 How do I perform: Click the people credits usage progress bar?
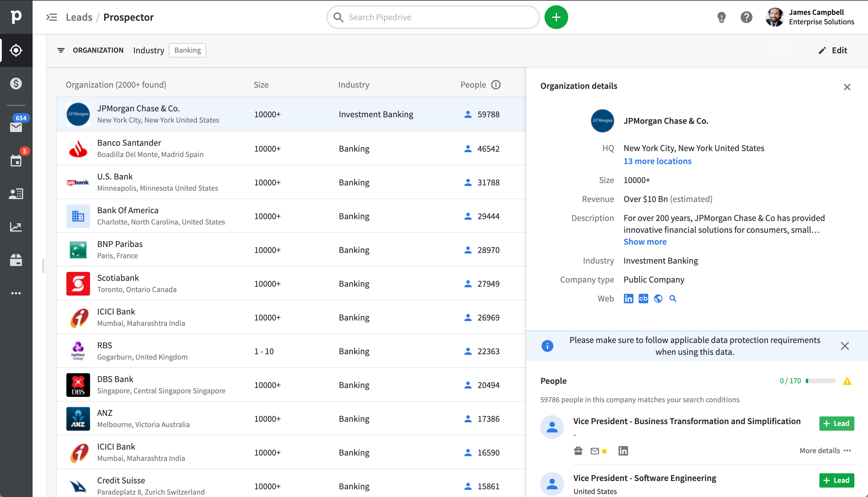coord(820,381)
